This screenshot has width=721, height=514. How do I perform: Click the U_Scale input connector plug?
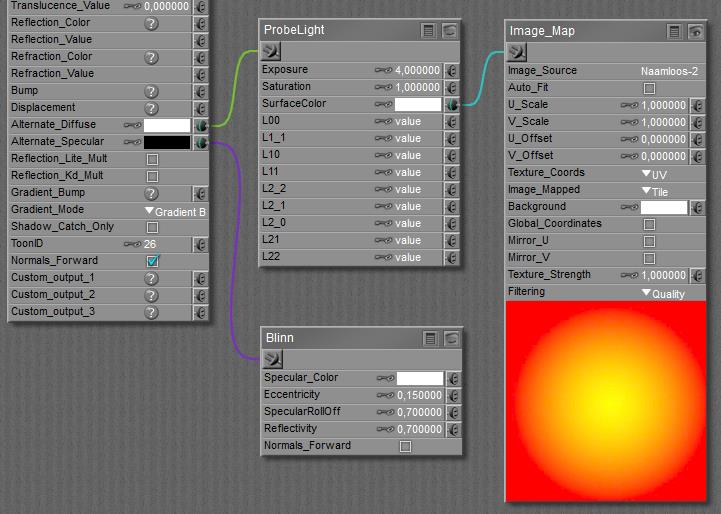coord(698,105)
